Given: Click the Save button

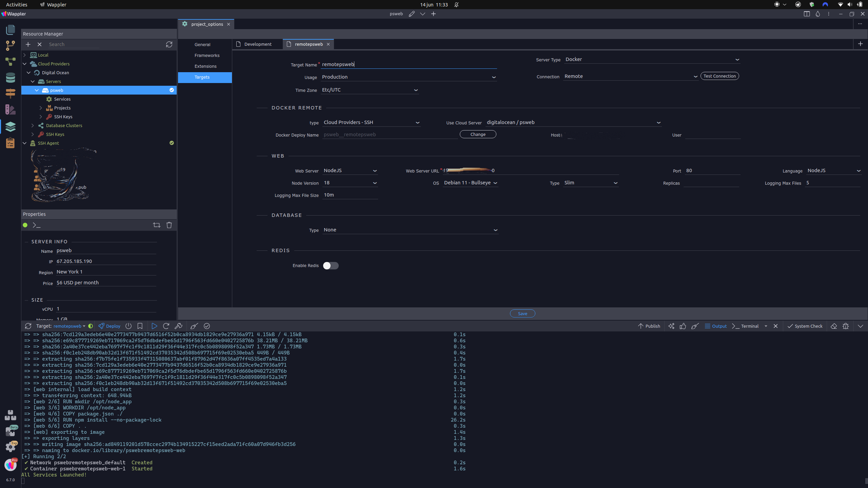Looking at the screenshot, I should click(522, 313).
